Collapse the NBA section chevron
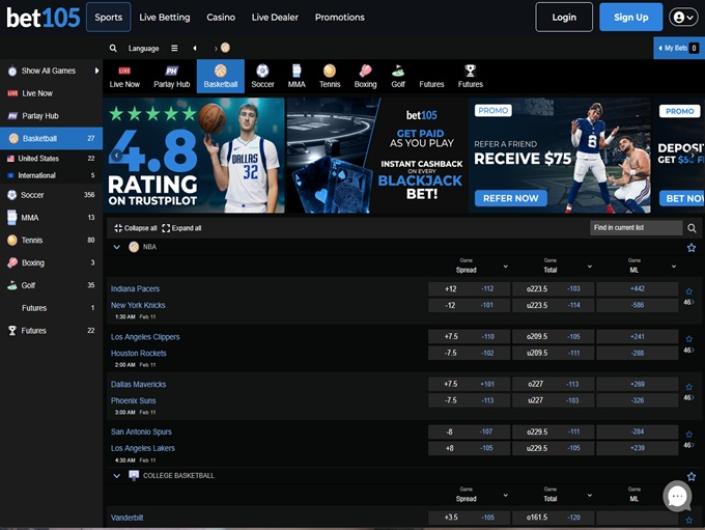The image size is (705, 530). coord(117,247)
